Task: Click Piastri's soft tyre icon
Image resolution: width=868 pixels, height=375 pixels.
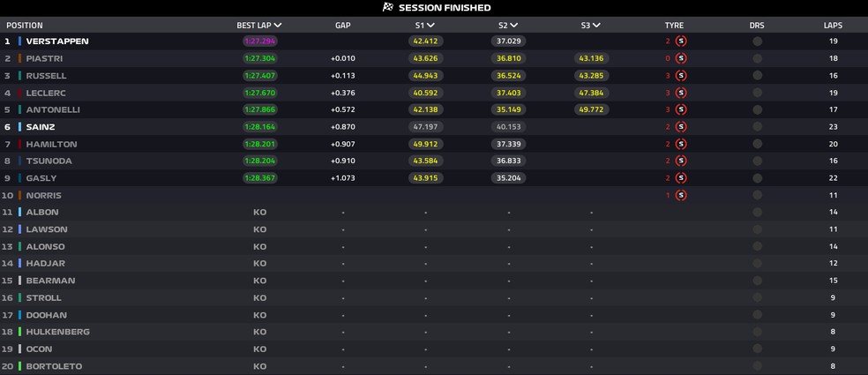Action: coord(681,58)
